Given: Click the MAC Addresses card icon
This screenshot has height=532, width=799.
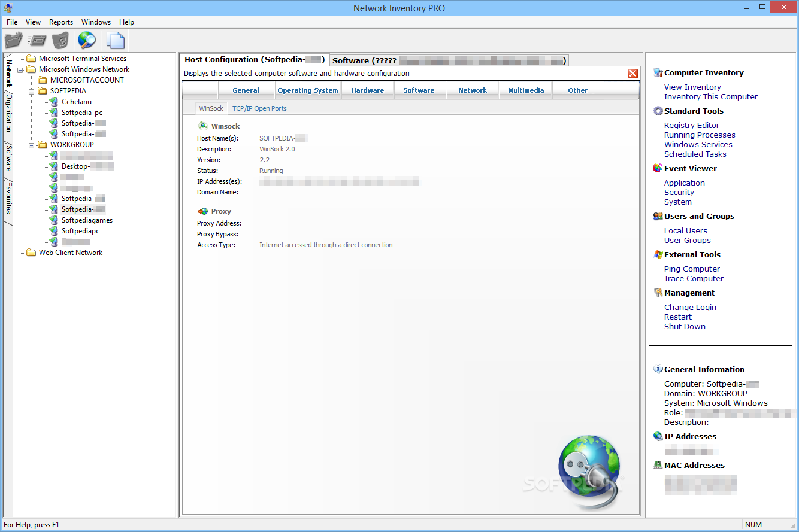Looking at the screenshot, I should pyautogui.click(x=658, y=465).
